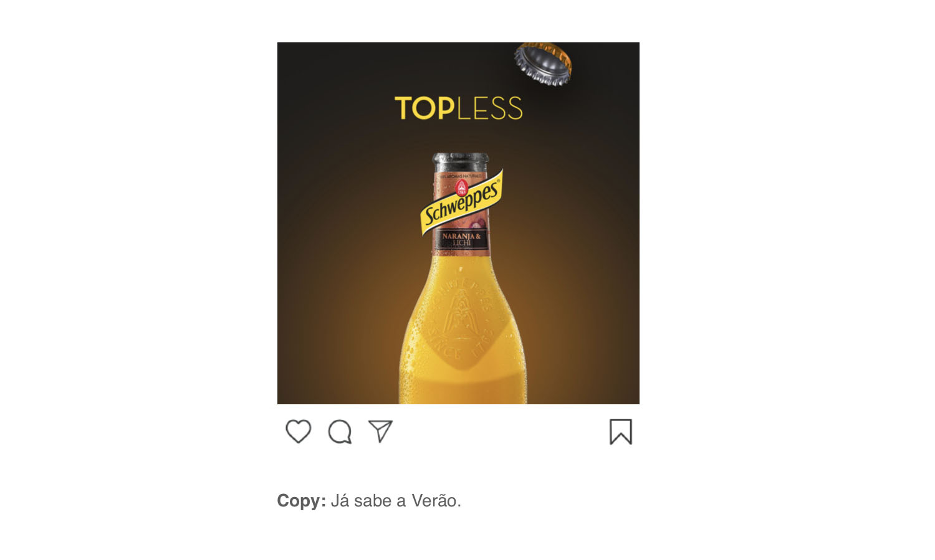Open comments with the speech bubble icon

[x=340, y=432]
